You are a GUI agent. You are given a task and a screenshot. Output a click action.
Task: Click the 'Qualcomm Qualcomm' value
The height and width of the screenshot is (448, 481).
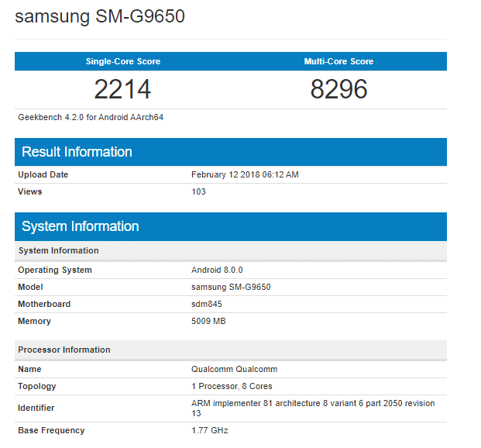coord(235,369)
